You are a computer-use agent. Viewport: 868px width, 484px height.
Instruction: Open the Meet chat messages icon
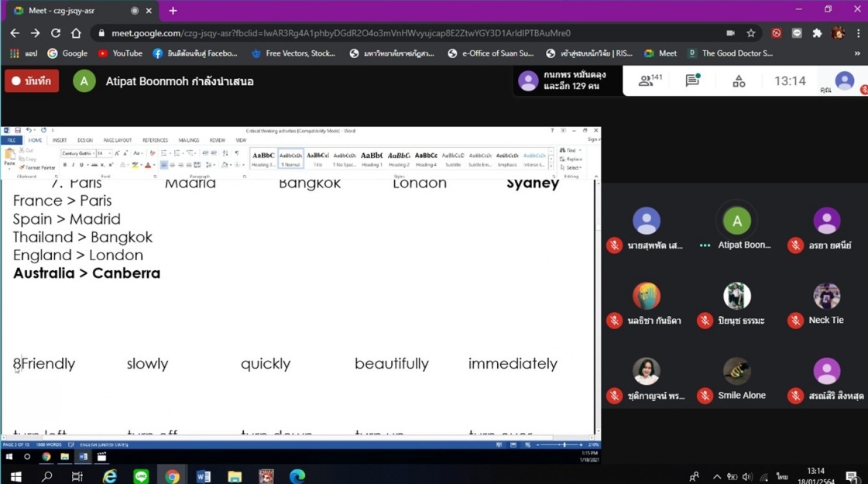tap(692, 81)
